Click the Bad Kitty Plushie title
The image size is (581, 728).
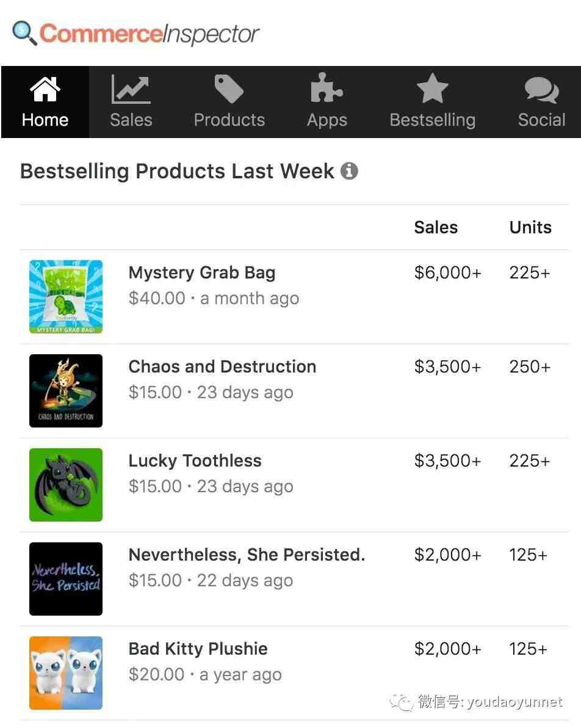(x=198, y=649)
